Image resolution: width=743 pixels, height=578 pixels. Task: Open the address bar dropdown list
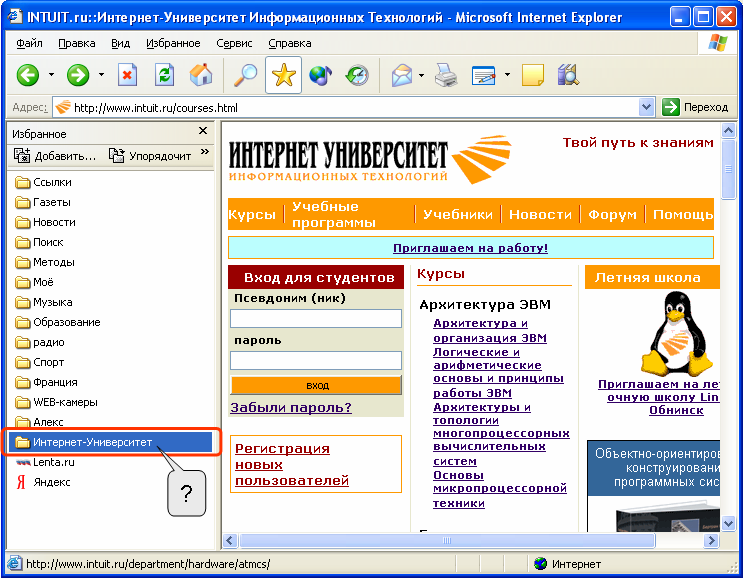click(x=646, y=107)
